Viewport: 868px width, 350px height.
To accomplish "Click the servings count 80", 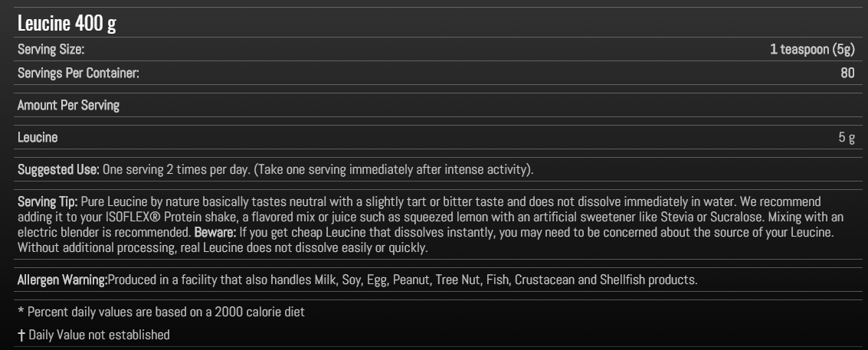I will 847,73.
